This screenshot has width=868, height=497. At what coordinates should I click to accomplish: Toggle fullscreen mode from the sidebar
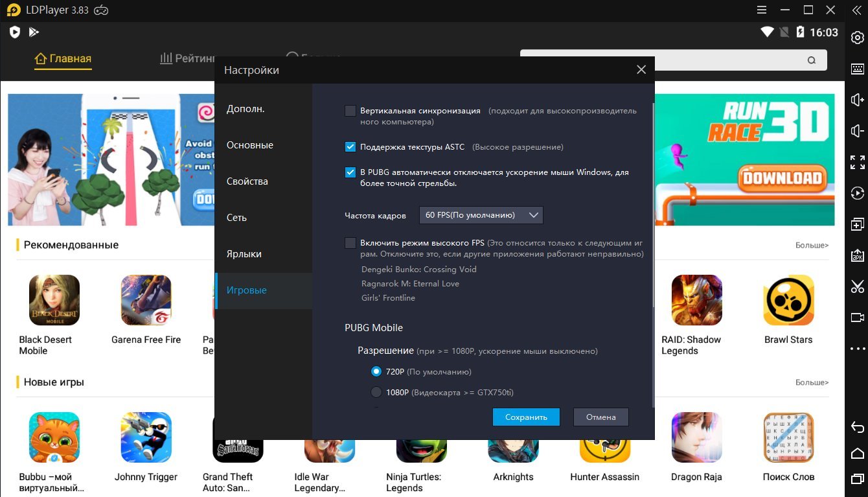coord(857,162)
